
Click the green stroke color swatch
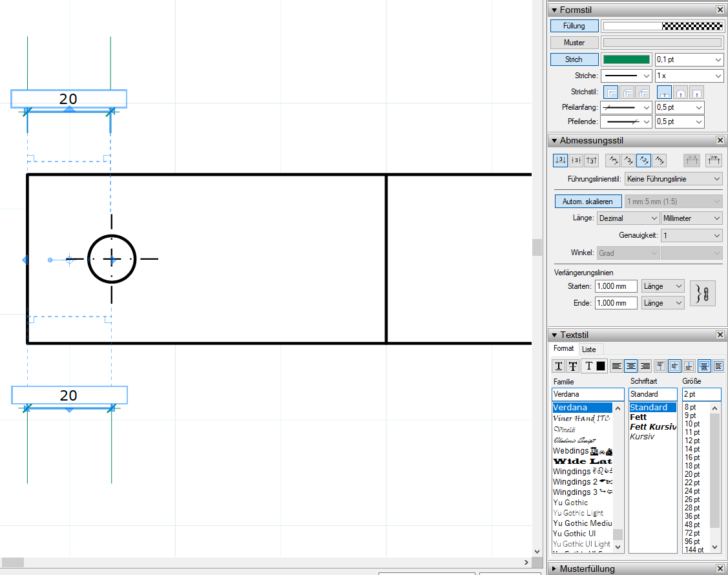626,59
